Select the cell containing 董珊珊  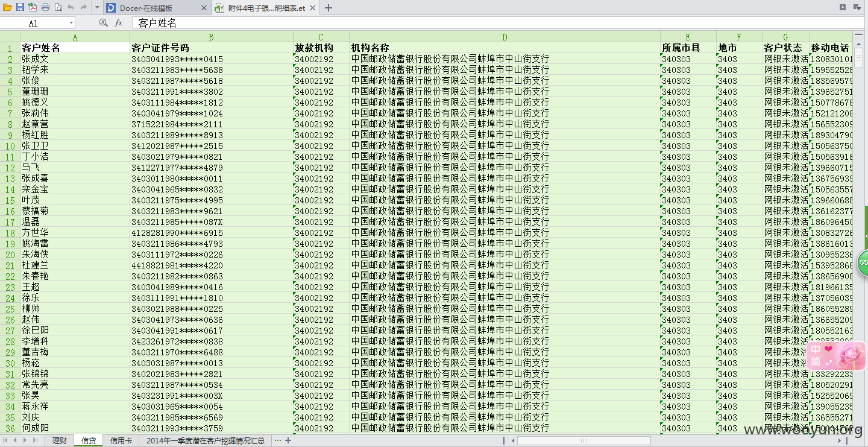point(75,92)
